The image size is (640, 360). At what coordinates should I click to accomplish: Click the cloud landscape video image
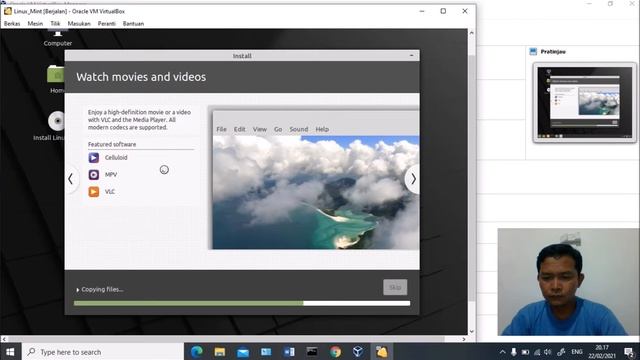click(316, 193)
